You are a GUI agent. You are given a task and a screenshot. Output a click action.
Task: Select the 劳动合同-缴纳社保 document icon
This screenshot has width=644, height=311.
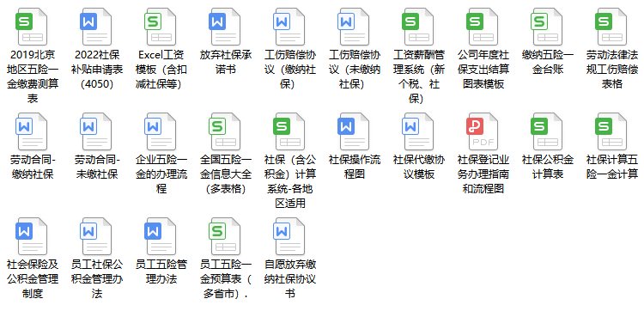click(32, 131)
